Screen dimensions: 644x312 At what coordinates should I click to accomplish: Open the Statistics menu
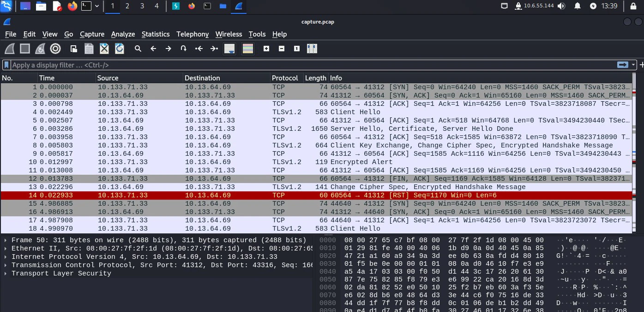156,34
